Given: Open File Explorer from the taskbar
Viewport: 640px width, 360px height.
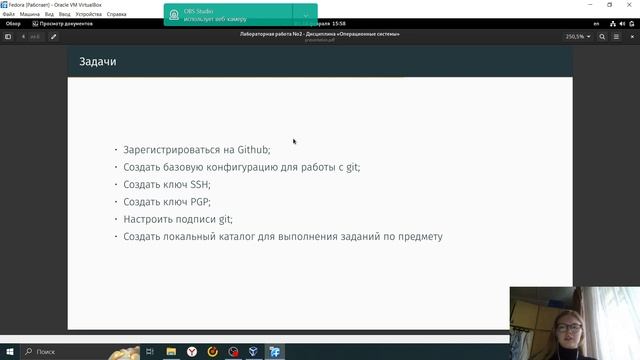Looking at the screenshot, I should [x=171, y=351].
